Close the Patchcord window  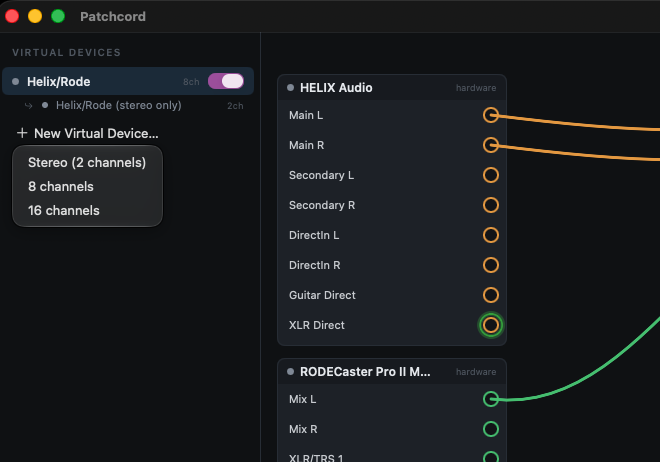pyautogui.click(x=12, y=16)
